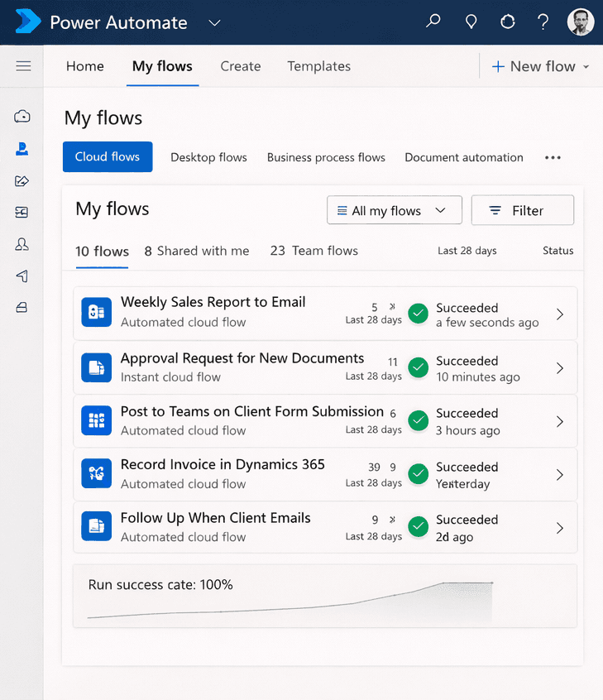Viewport: 603px width, 700px height.
Task: Click the 'a few seconds ago' timestamp
Action: [x=487, y=323]
